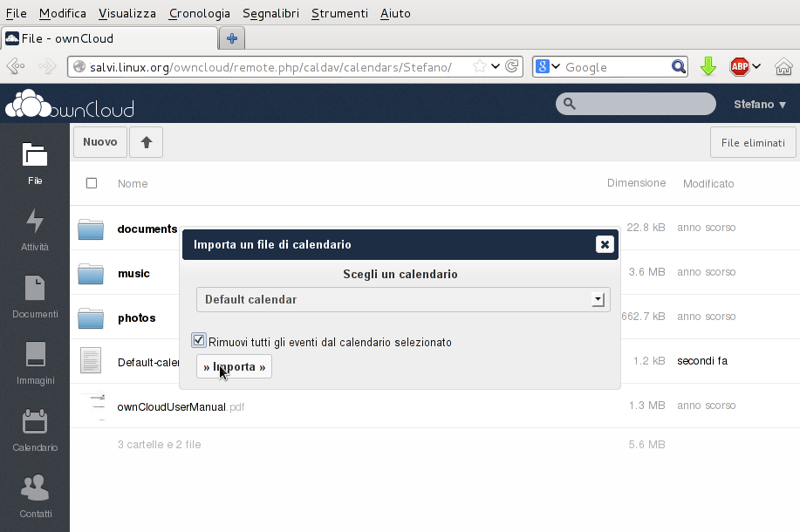The width and height of the screenshot is (800, 532).
Task: Open the Segnalibri menu
Action: coord(270,13)
